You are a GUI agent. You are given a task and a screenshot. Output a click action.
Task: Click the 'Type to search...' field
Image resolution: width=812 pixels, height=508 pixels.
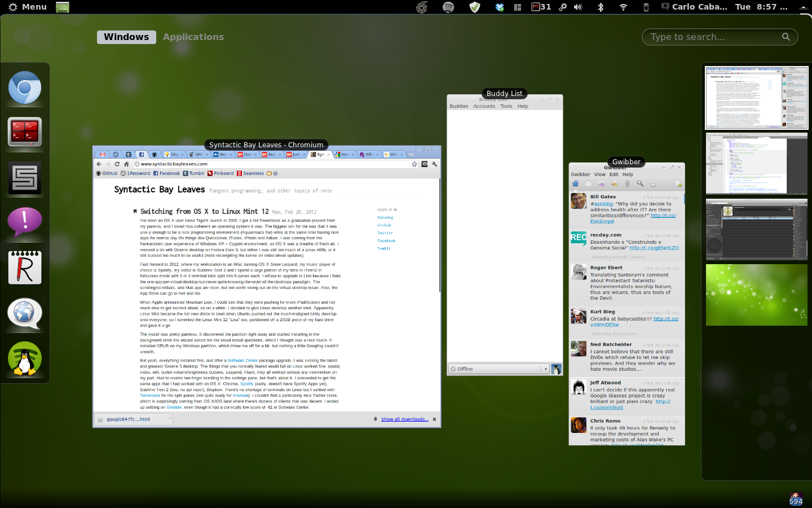tap(720, 37)
